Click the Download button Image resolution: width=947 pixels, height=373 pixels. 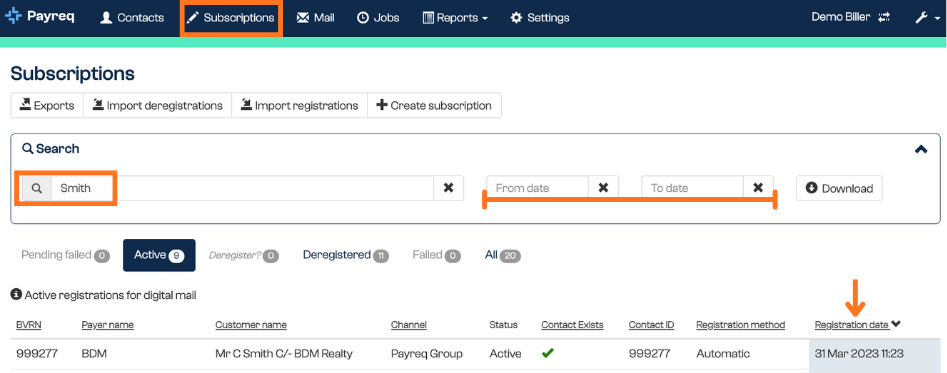pos(839,188)
